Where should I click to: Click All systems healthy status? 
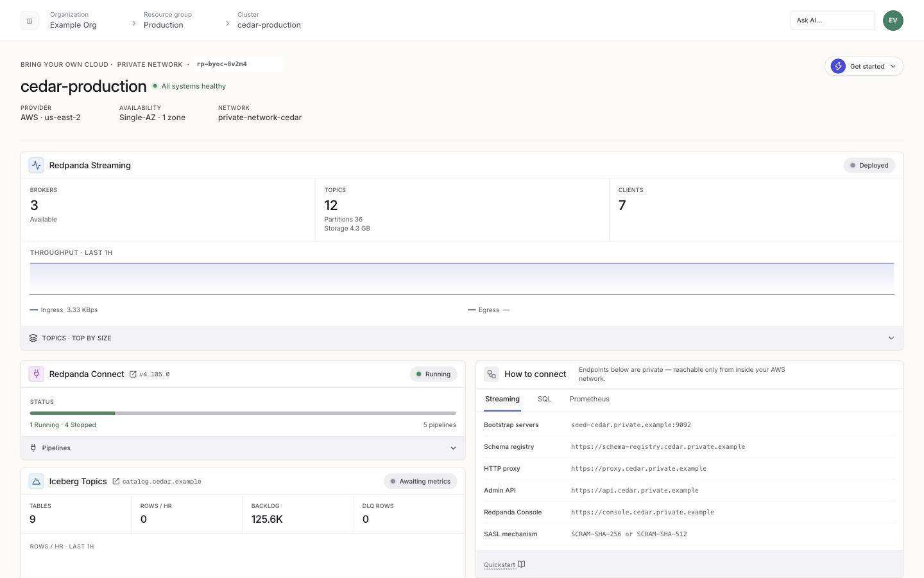(189, 86)
